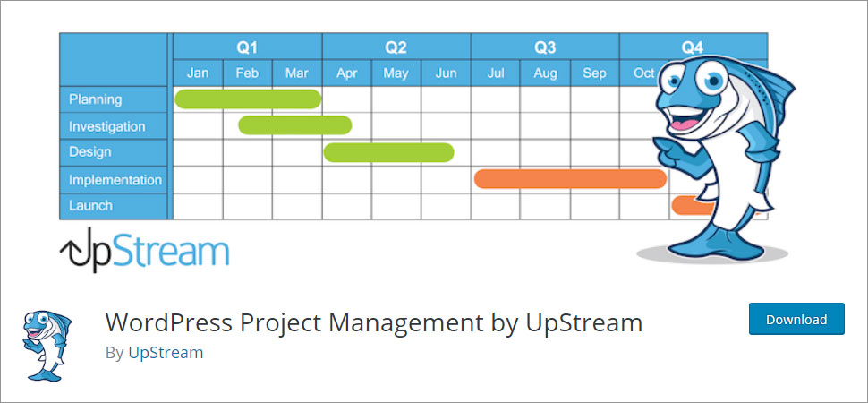Click the WordPress Project Management title
The image size is (868, 403).
coord(374,322)
